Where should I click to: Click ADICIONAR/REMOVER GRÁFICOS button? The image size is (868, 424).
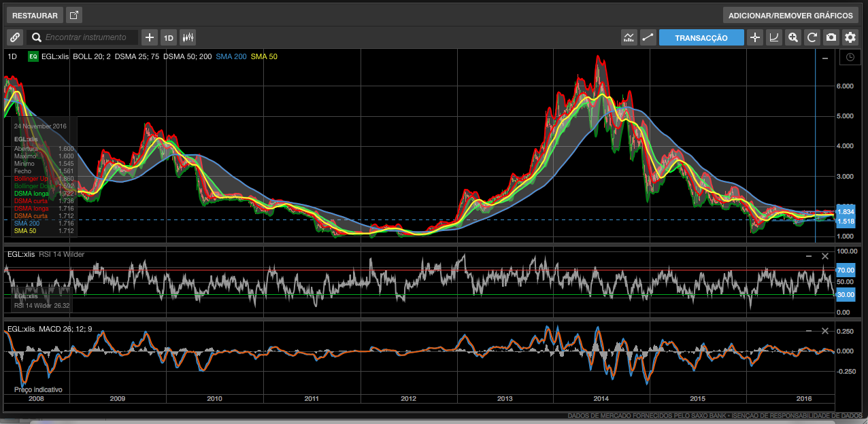click(x=790, y=15)
